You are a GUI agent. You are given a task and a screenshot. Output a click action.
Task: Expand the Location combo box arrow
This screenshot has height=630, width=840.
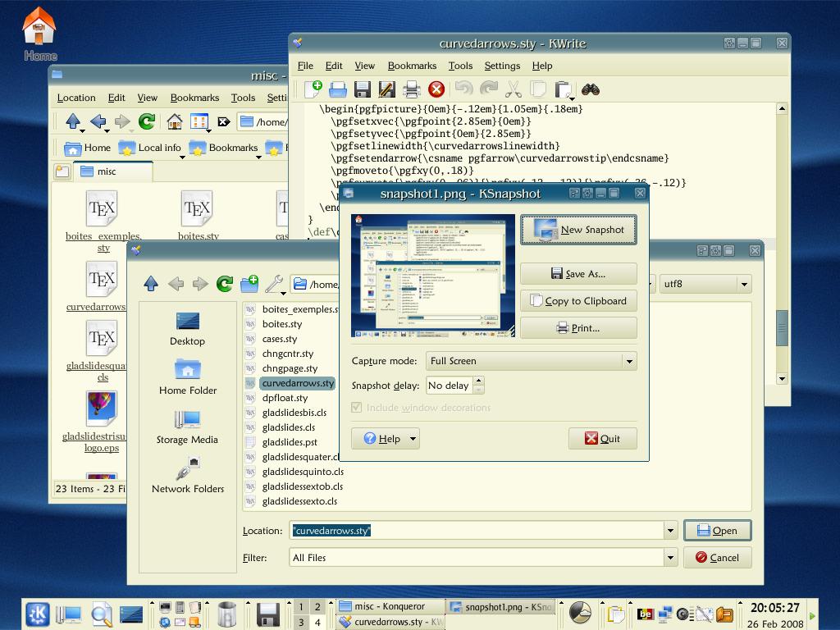tap(670, 531)
